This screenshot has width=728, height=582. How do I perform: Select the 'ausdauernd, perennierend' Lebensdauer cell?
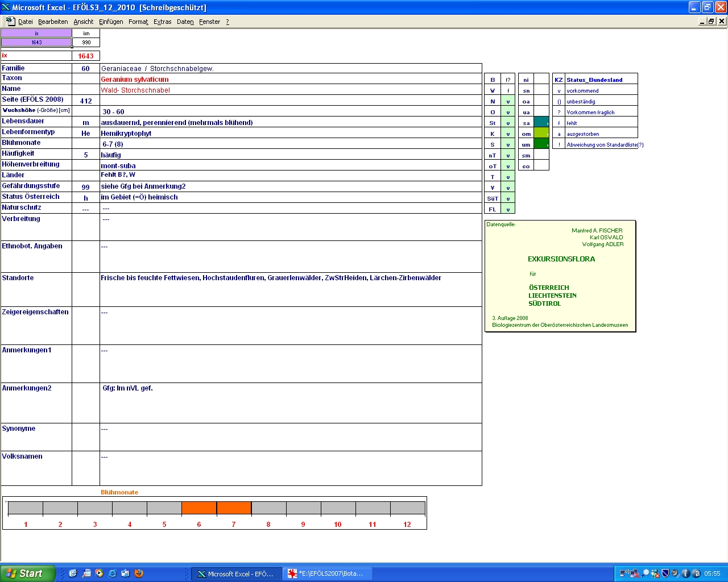(291, 122)
